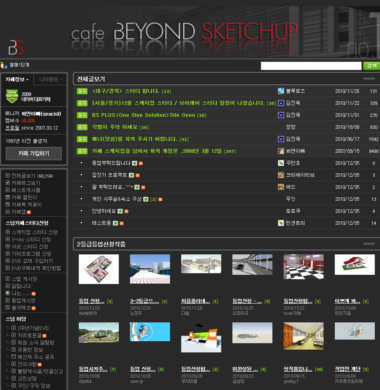Click the green icon beside 나는...... board
The image size is (380, 390).
(x=7, y=293)
